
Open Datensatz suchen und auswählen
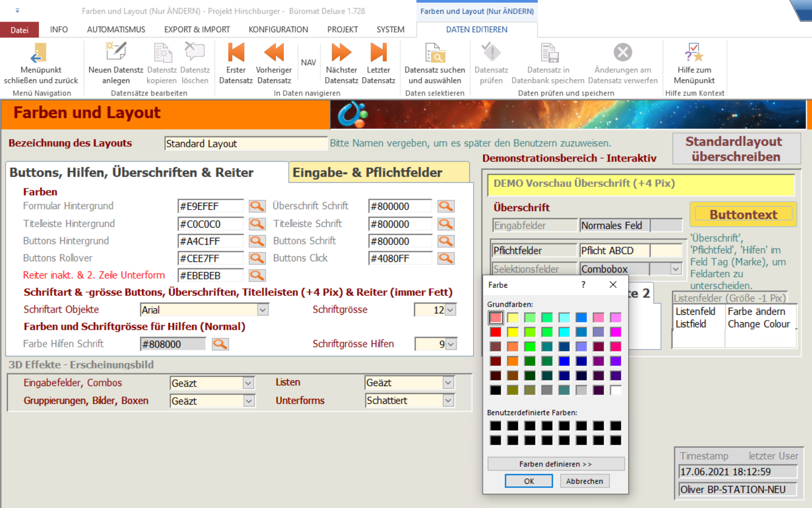click(x=435, y=53)
